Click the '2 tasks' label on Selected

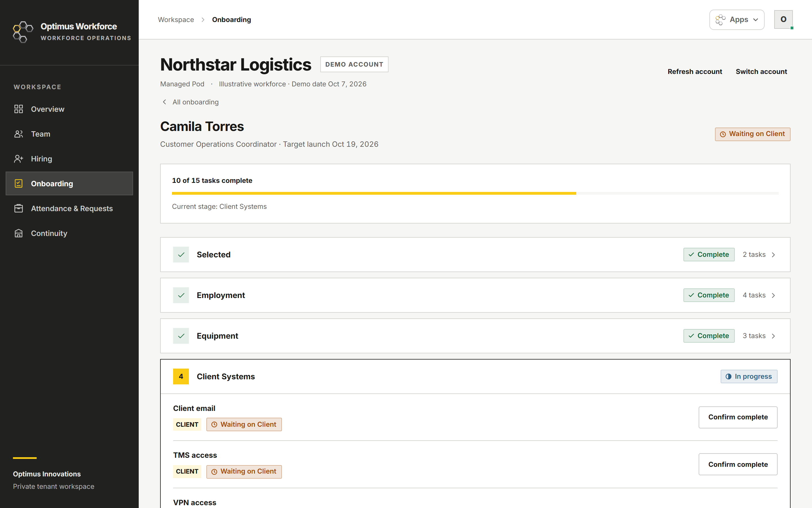754,255
